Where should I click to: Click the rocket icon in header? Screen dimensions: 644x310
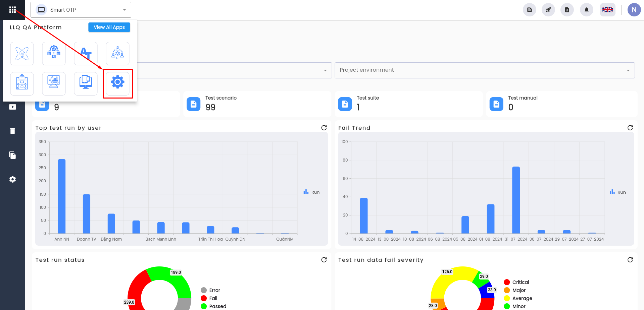[548, 10]
